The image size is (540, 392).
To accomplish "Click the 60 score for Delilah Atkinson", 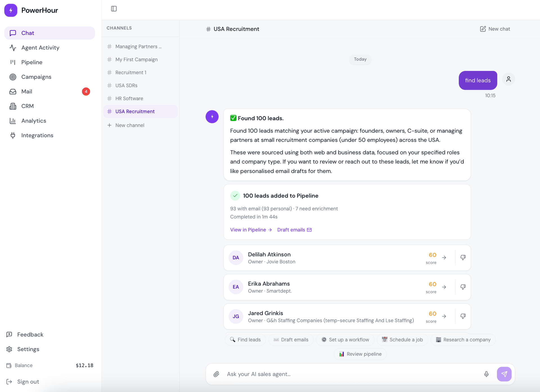I will pos(433,255).
